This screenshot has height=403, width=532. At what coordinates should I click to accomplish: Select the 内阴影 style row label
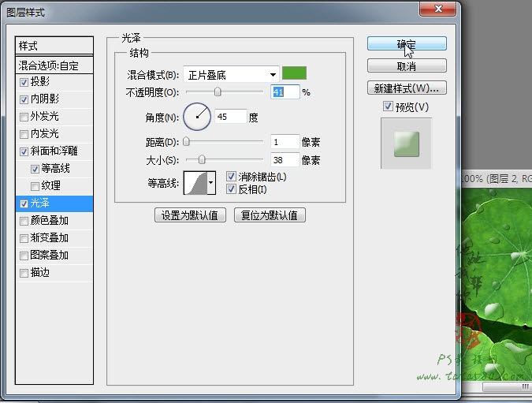[45, 99]
